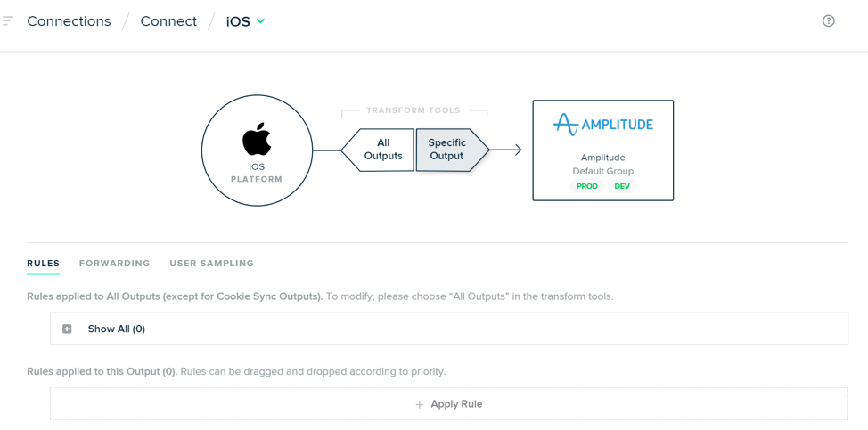Click the Apple iOS platform circle
The width and height of the screenshot is (868, 430).
(x=257, y=150)
